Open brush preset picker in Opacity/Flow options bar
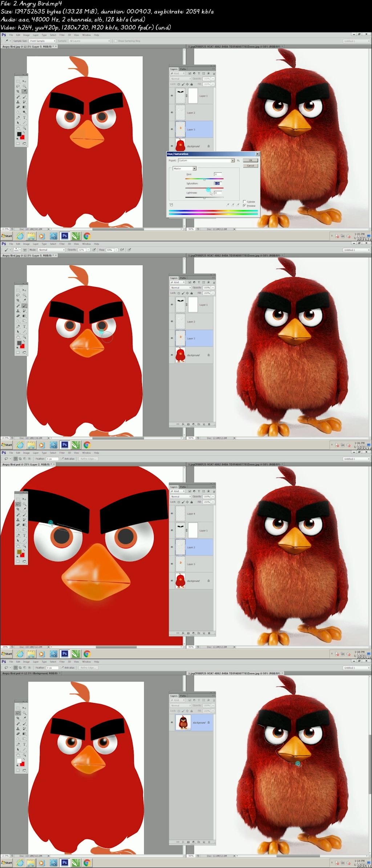This screenshot has width=372, height=868. coord(16,250)
